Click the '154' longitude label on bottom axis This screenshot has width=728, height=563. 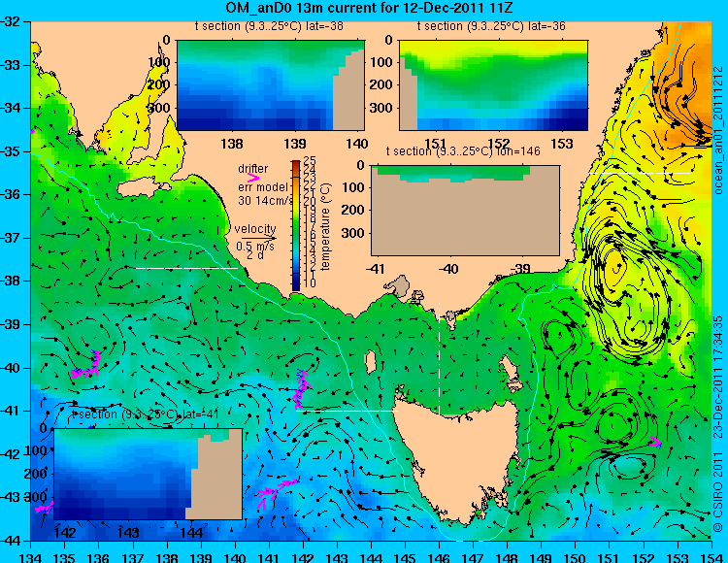711,558
